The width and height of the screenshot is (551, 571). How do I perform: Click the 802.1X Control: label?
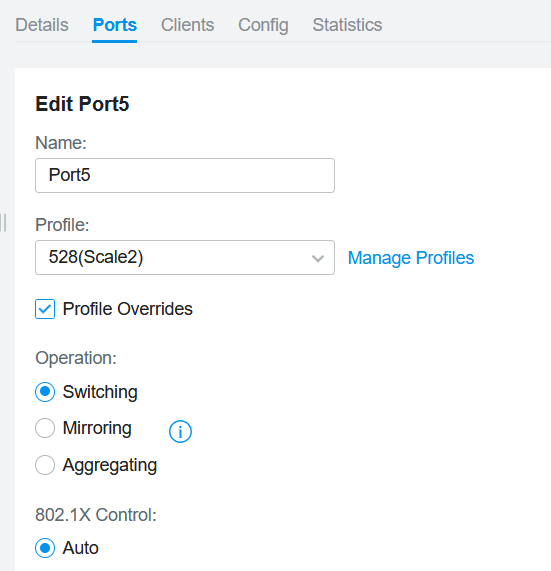point(96,515)
